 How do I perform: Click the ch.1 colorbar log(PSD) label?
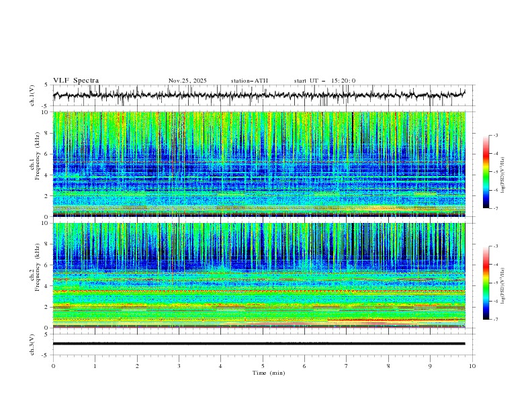pos(503,175)
